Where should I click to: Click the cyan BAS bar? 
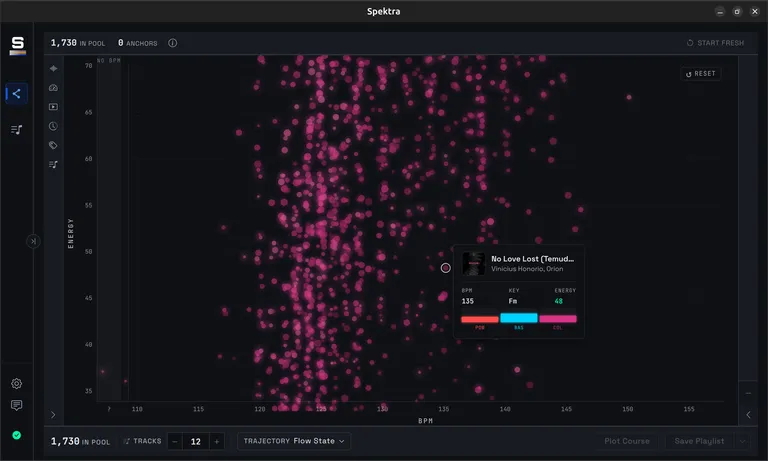[519, 318]
